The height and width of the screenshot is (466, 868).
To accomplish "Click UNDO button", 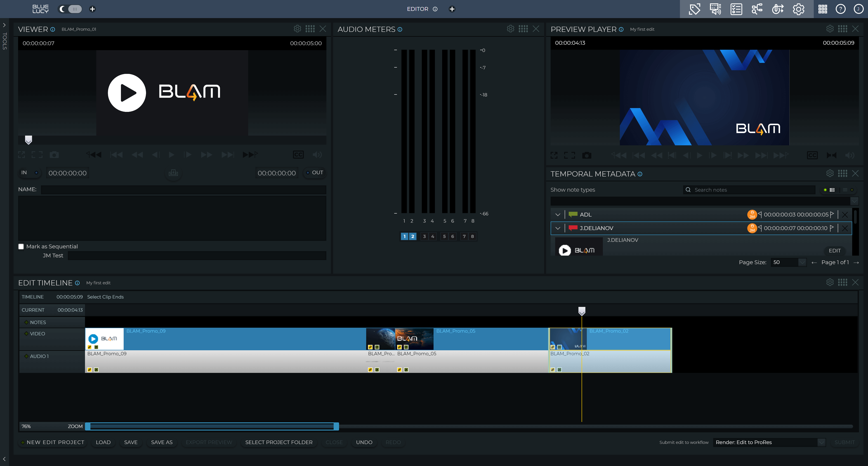I will point(364,442).
